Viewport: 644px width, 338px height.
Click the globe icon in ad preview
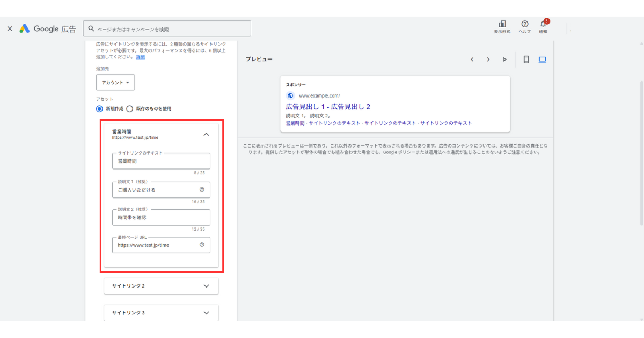click(x=291, y=95)
